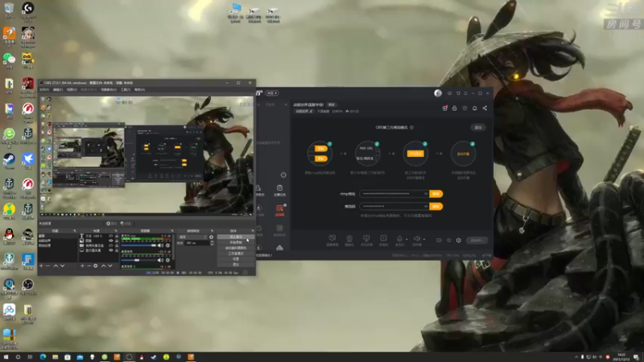Pop out the Audio Mixer dock
Image resolution: width=644 pixels, height=362 pixels.
(172, 231)
